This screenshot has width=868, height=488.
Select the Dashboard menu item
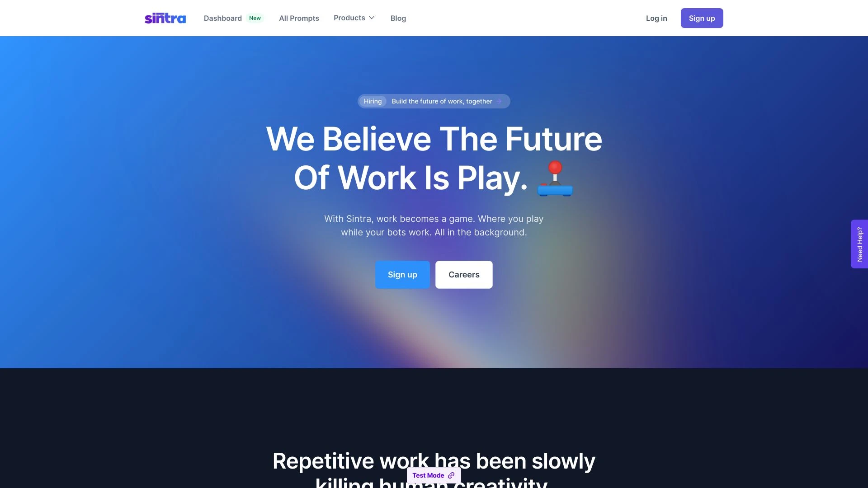[222, 18]
